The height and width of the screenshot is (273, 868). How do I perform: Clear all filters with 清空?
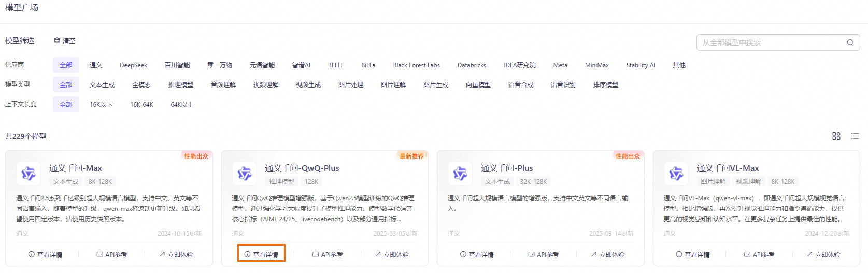(x=65, y=40)
